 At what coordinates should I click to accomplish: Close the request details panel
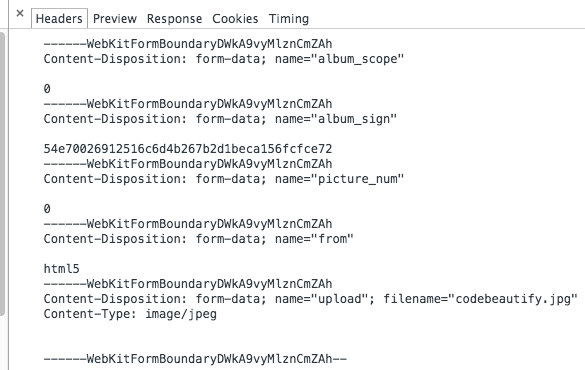[x=20, y=14]
